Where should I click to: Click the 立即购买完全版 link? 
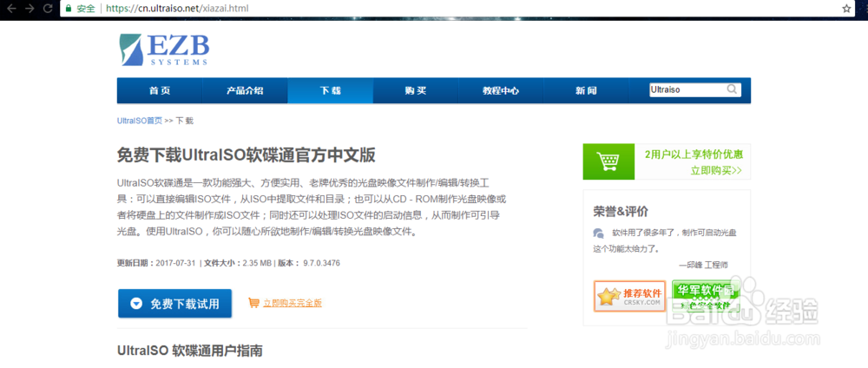tap(293, 303)
